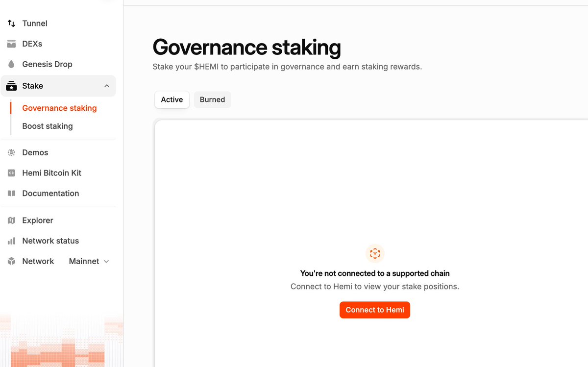Click the Tunnel arrows icon
This screenshot has width=588, height=367.
tap(11, 24)
